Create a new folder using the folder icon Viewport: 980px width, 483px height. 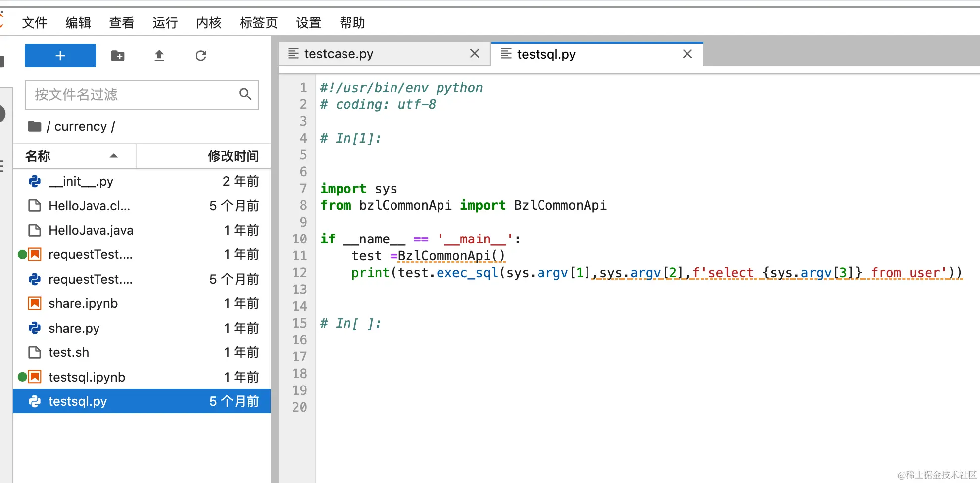pos(118,56)
